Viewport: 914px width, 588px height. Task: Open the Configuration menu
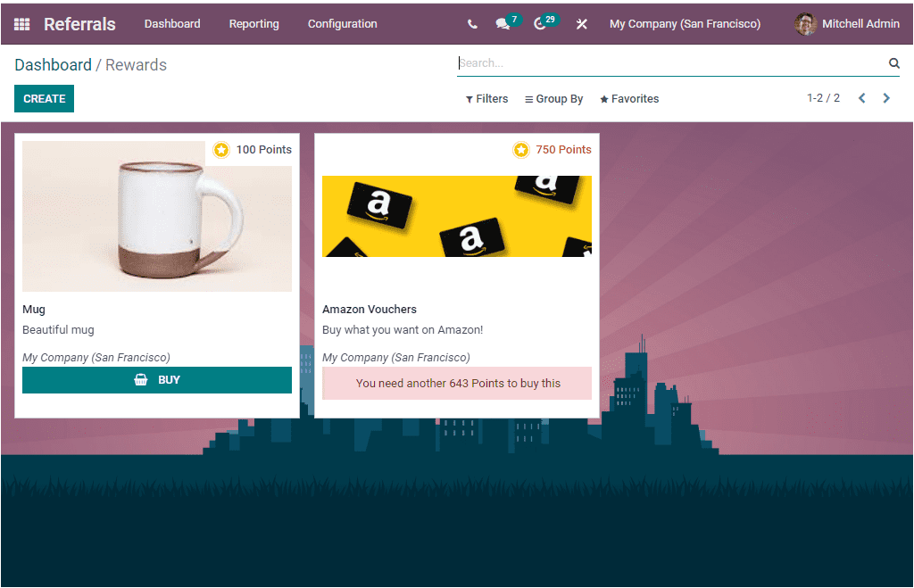point(342,23)
